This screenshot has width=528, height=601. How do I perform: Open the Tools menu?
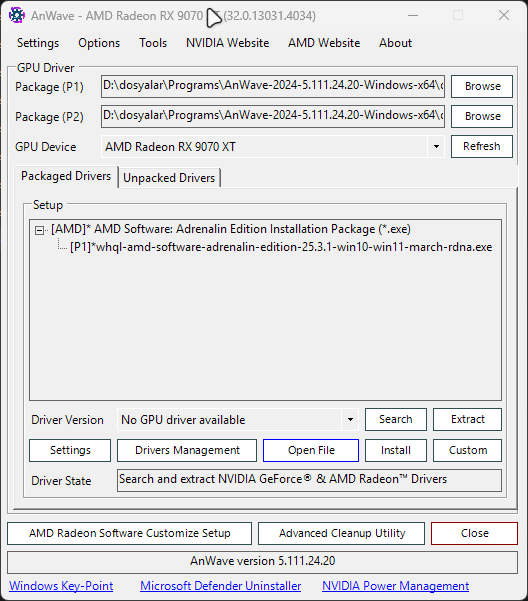tap(153, 43)
